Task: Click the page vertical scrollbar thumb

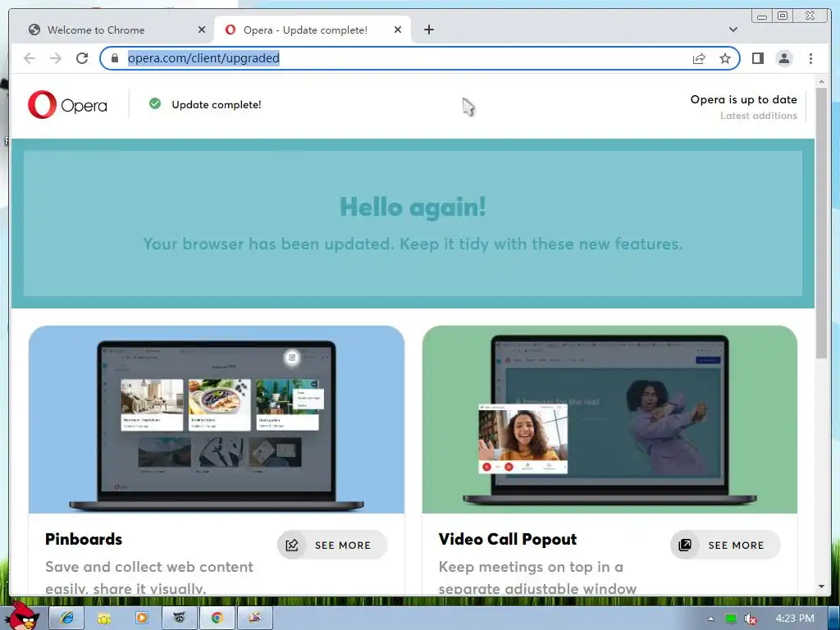Action: 821,222
